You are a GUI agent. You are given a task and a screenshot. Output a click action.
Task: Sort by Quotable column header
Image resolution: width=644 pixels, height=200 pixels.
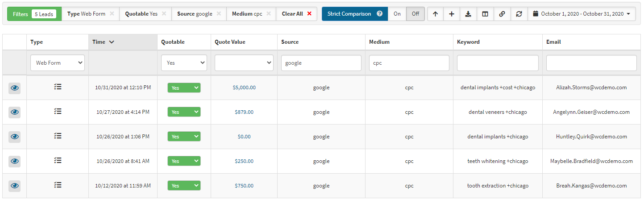coord(184,42)
